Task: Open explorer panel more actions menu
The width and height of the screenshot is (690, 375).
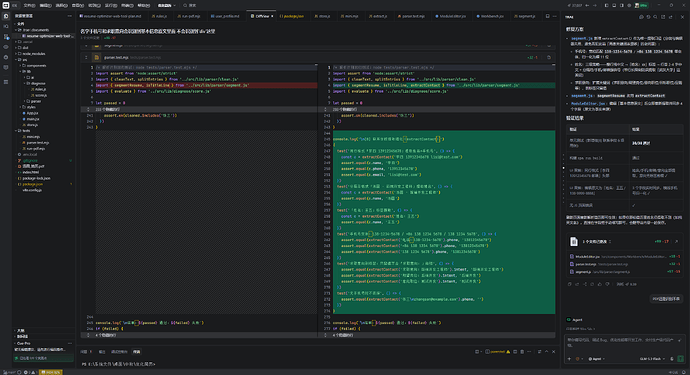Action: (70, 16)
